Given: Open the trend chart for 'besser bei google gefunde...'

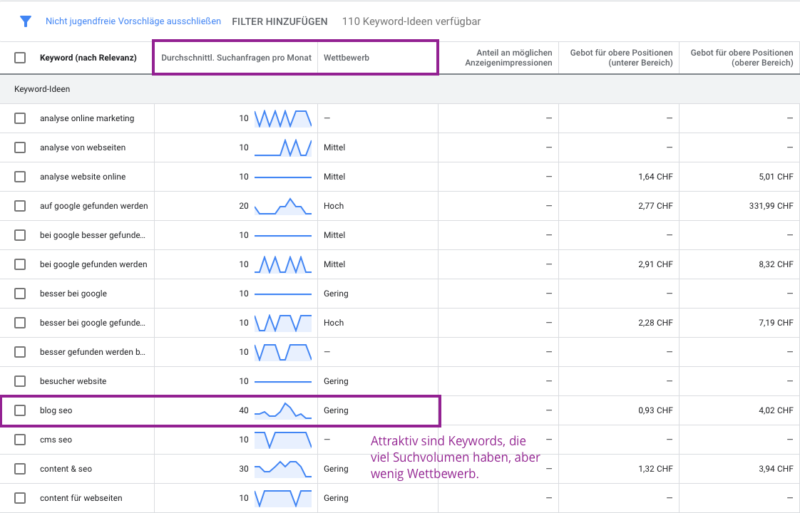Looking at the screenshot, I should click(x=283, y=323).
